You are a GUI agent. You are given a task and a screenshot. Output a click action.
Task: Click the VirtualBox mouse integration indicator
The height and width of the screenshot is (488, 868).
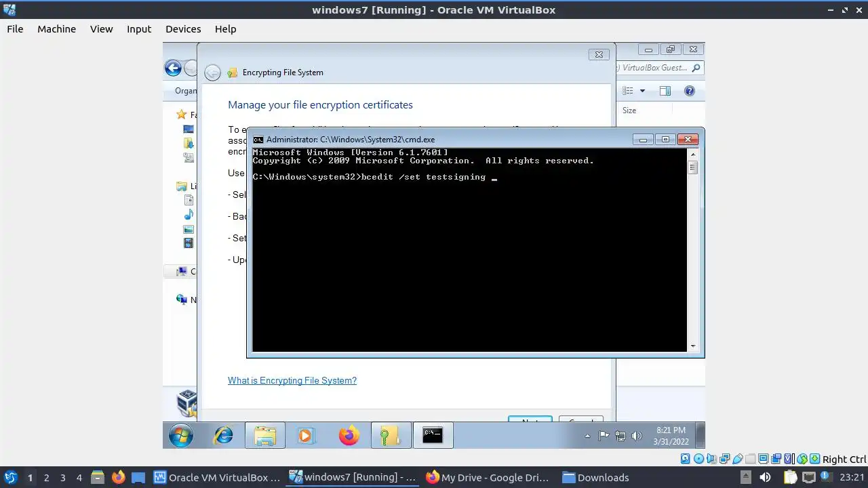point(802,459)
